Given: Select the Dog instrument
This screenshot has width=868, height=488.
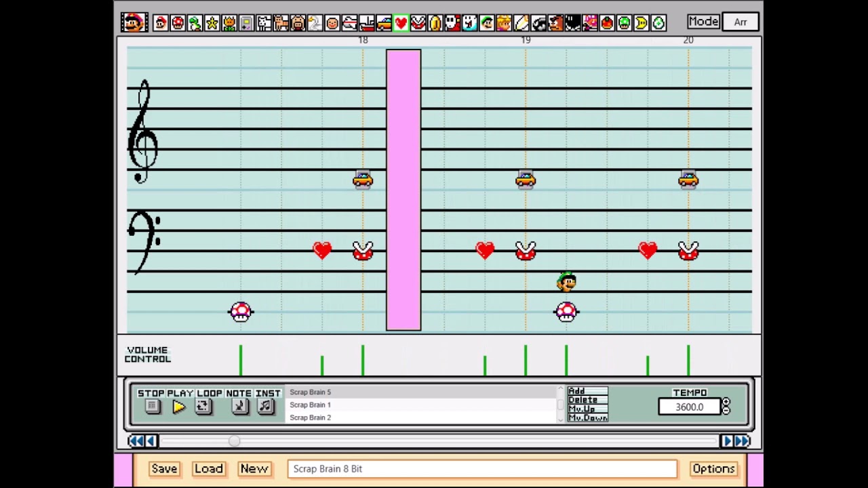Looking at the screenshot, I should 264,23.
